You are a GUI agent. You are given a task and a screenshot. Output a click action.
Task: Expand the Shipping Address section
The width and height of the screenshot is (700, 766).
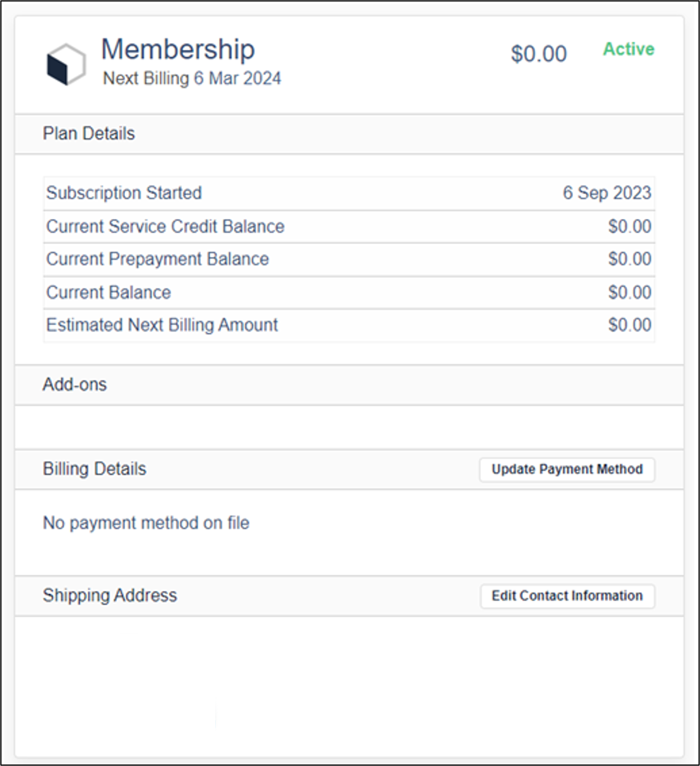pyautogui.click(x=110, y=596)
